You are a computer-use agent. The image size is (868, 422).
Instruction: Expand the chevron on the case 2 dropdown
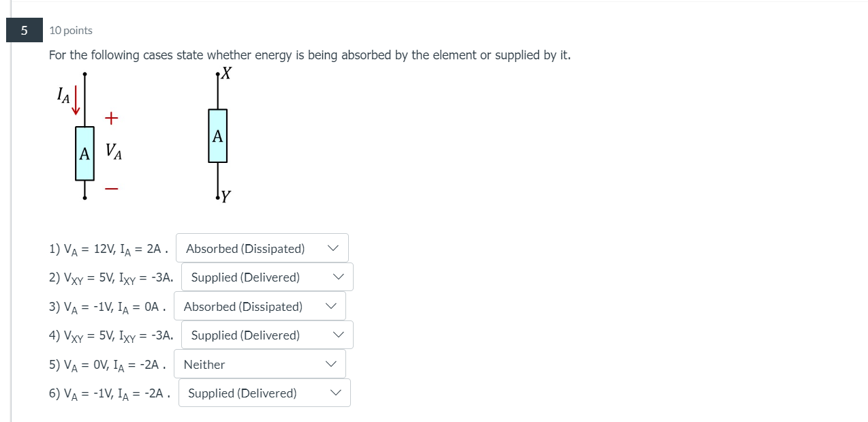pyautogui.click(x=339, y=277)
